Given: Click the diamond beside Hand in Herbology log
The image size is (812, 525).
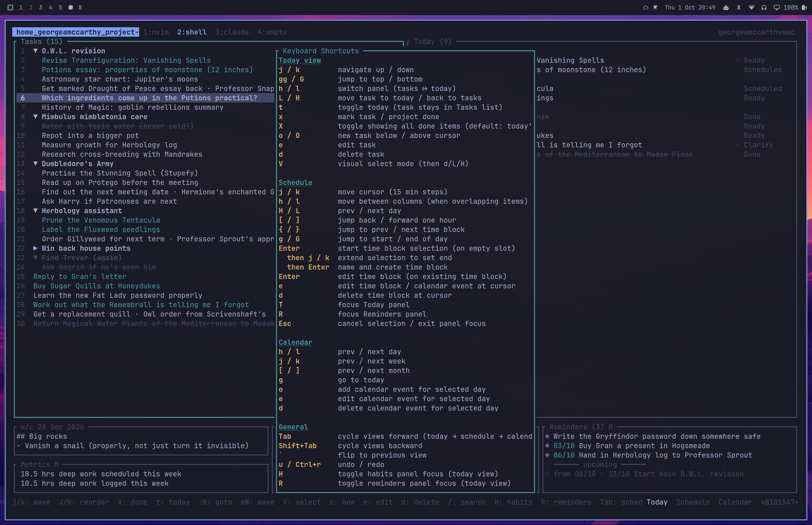Looking at the screenshot, I should pos(547,455).
